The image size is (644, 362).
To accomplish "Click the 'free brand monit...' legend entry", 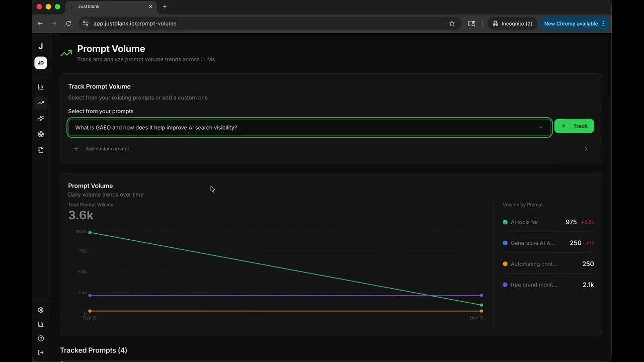I will coord(533,285).
